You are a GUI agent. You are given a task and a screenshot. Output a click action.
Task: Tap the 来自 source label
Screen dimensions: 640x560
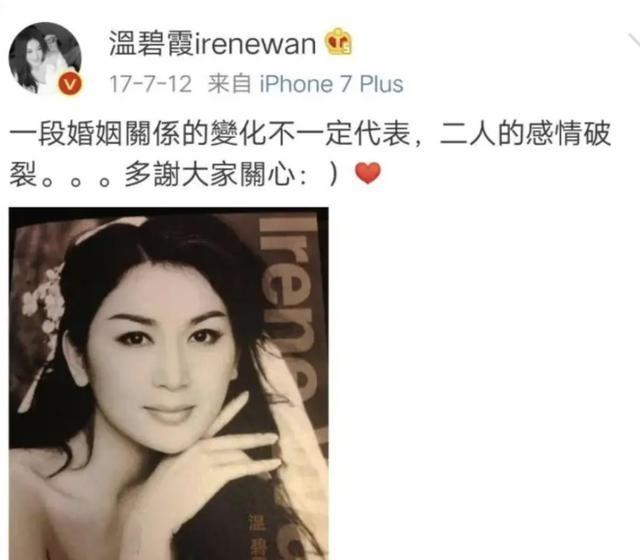click(229, 84)
